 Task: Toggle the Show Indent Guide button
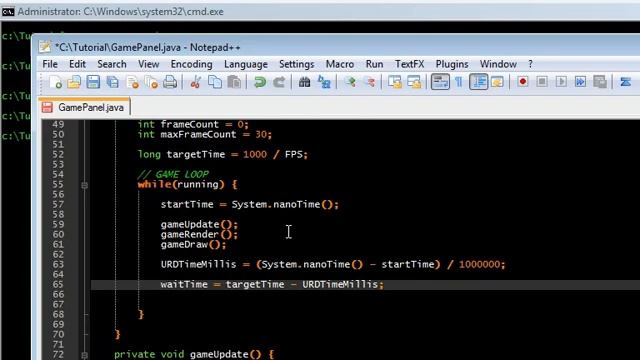coord(478,82)
